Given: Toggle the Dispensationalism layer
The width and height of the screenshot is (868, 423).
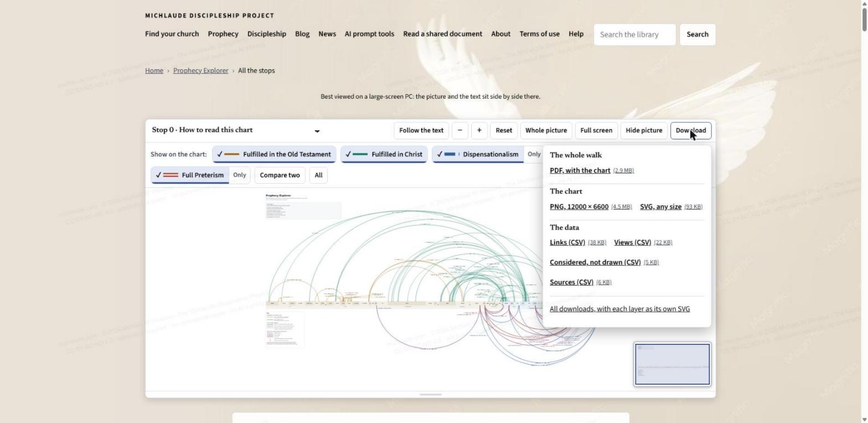Looking at the screenshot, I should tap(478, 154).
